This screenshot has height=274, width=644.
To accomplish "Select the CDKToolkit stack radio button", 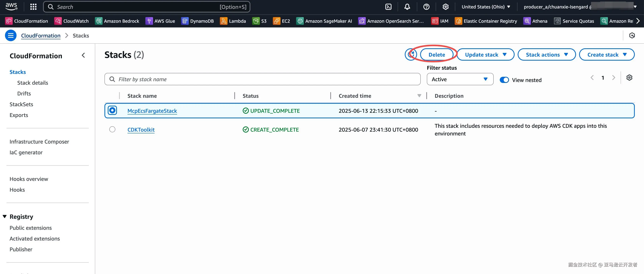I will pyautogui.click(x=112, y=129).
